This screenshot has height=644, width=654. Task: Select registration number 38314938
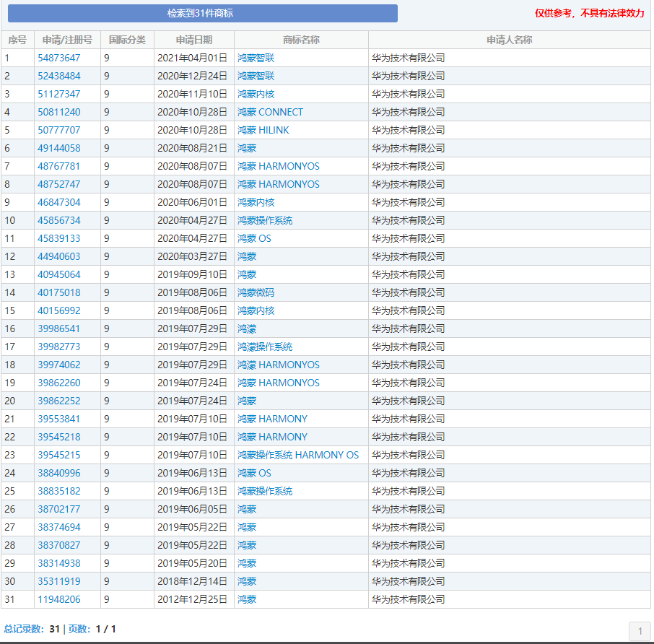58,563
